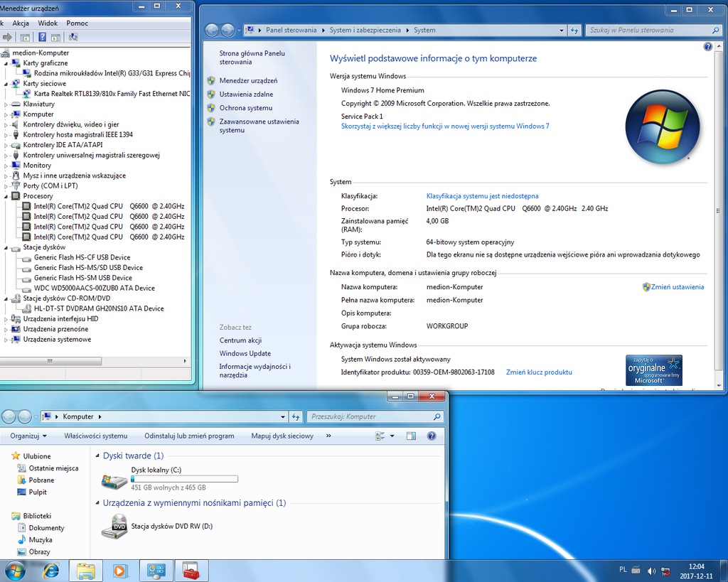
Task: Click the Device Manager horizontal scrollbar thumb
Action: pos(50,361)
